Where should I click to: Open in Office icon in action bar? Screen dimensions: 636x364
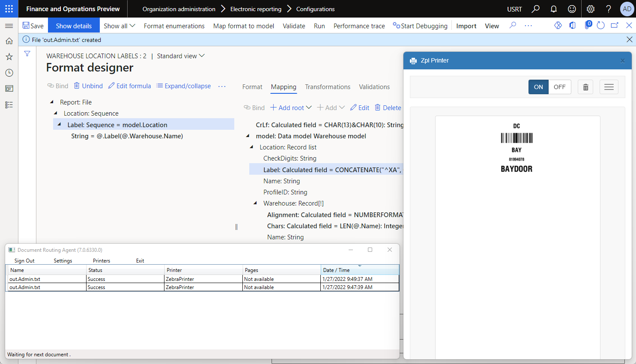pos(572,25)
